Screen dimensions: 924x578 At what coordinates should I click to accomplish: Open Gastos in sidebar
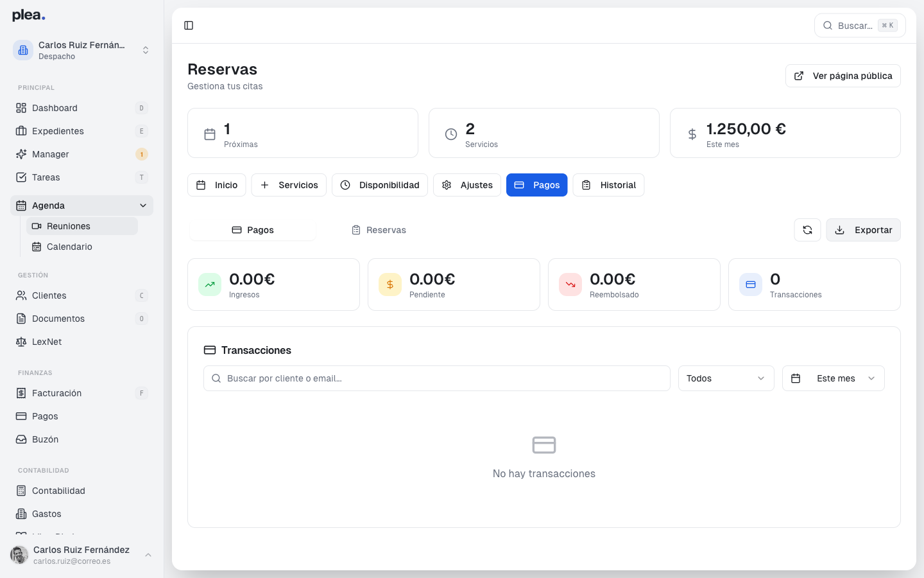[x=82, y=514]
